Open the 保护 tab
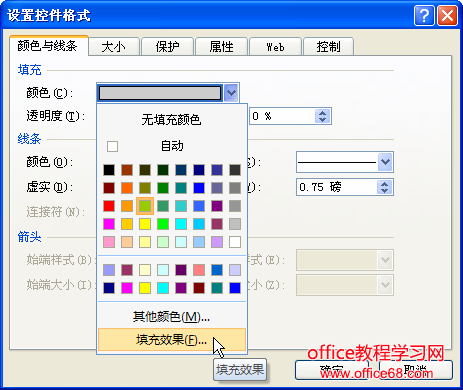The height and width of the screenshot is (390, 463). (x=167, y=47)
